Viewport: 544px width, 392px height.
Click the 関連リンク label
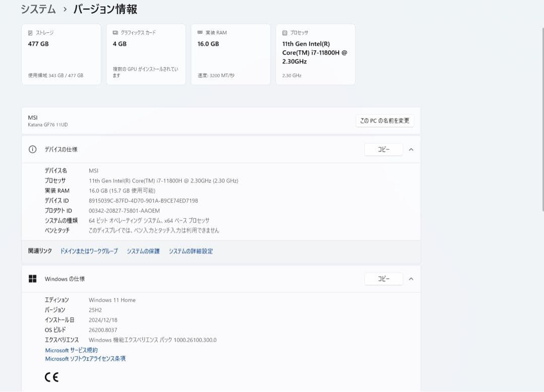pyautogui.click(x=40, y=251)
